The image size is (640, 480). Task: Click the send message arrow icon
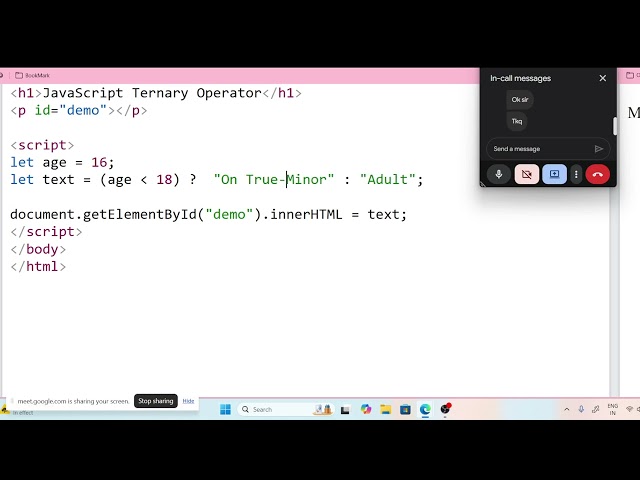598,149
